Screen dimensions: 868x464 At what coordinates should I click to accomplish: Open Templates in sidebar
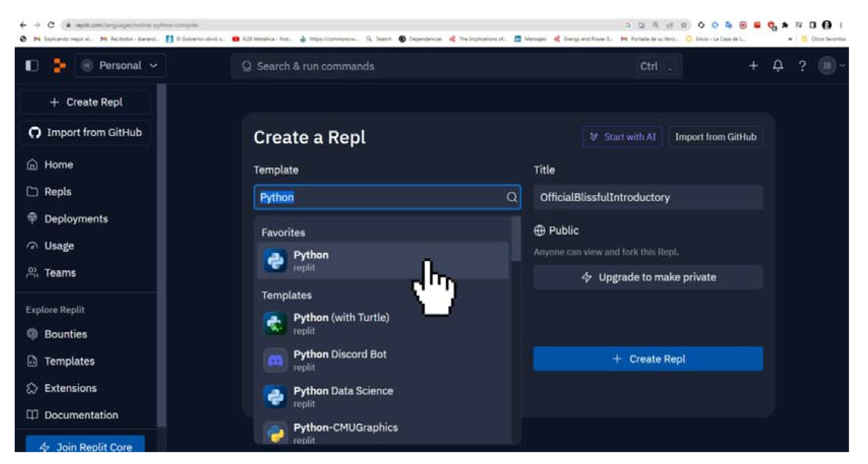click(70, 361)
